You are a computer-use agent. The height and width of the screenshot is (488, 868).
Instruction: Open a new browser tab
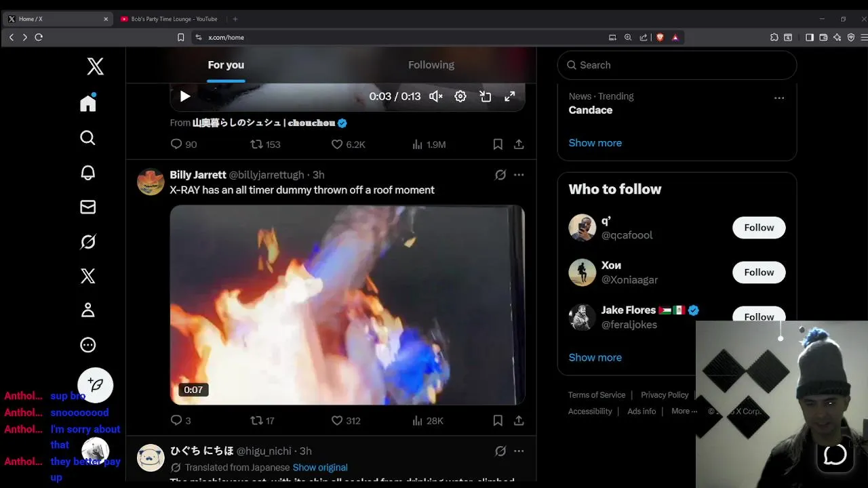point(235,19)
